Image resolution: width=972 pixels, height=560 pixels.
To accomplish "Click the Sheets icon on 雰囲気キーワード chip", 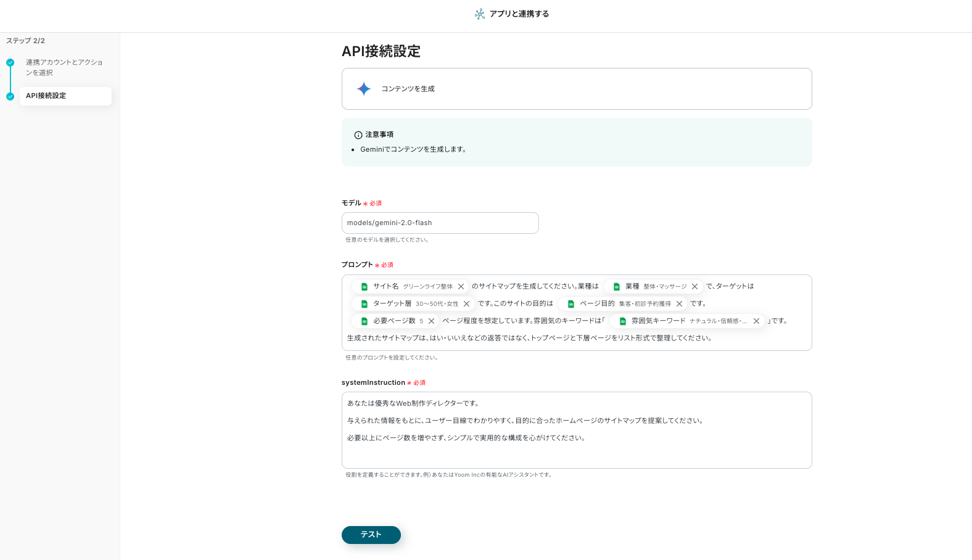I will pos(623,321).
